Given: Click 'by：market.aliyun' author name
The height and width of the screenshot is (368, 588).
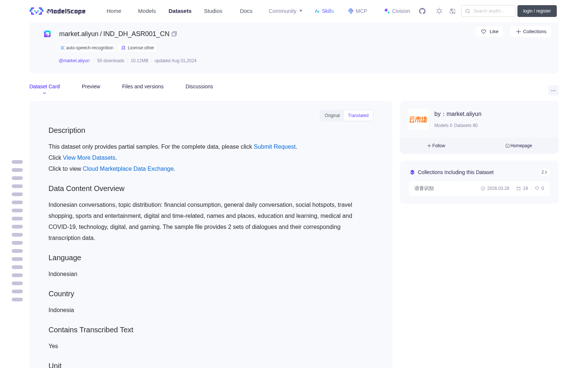Looking at the screenshot, I should point(458,114).
